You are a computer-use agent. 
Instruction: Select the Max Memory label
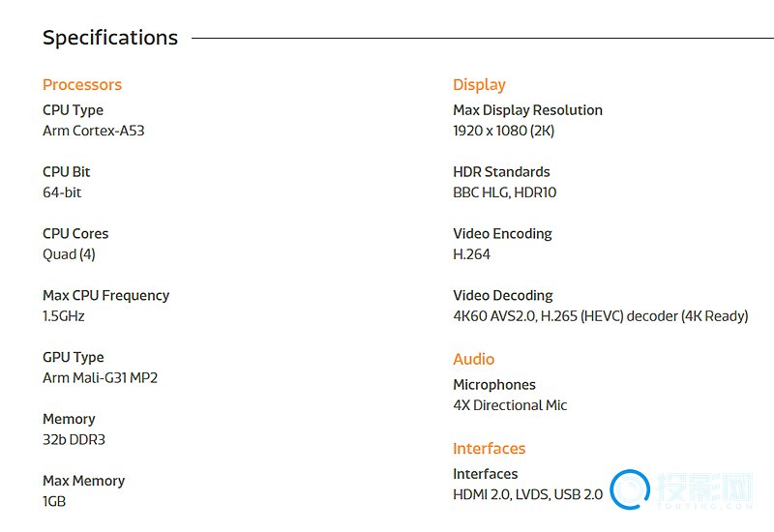tap(83, 481)
